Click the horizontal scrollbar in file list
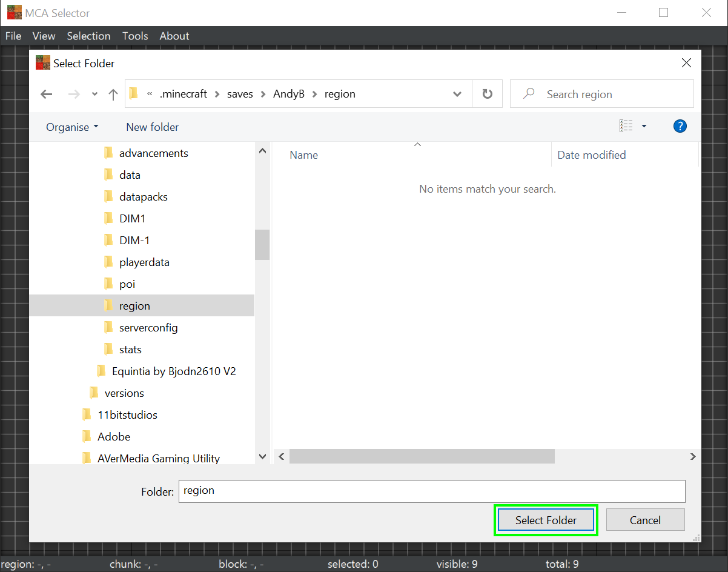 point(422,456)
